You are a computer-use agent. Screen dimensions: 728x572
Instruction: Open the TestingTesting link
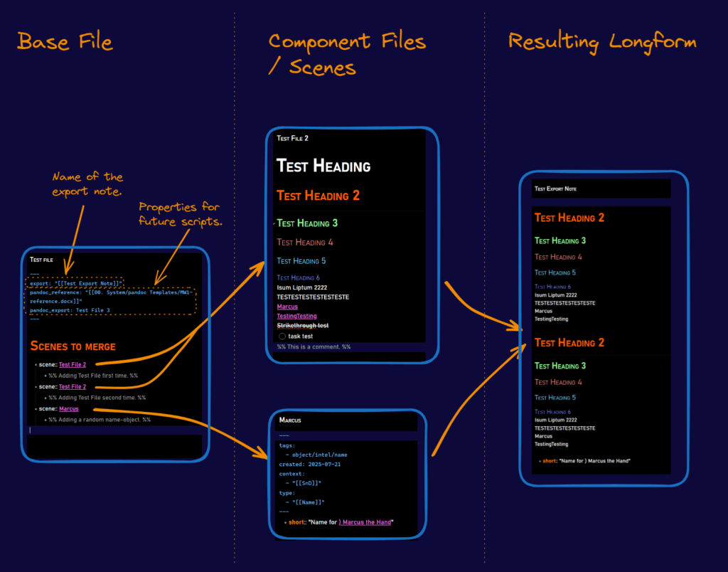[x=296, y=316]
